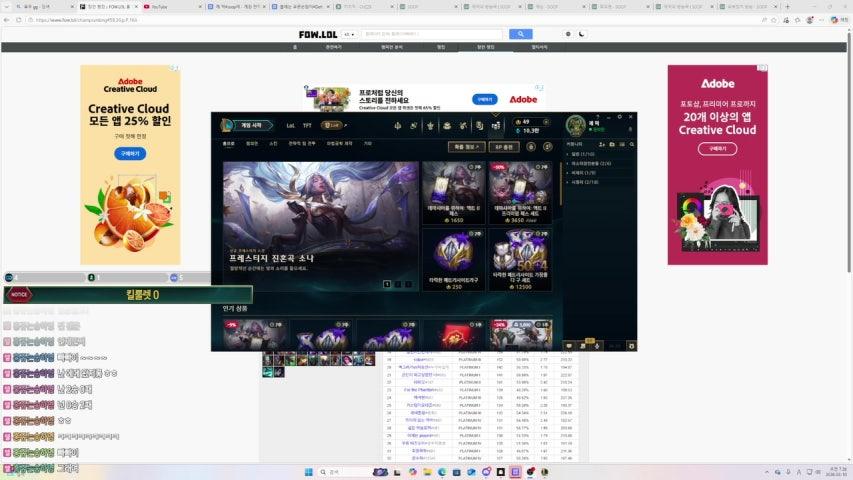The width and height of the screenshot is (853, 480).
Task: Click the list sort icon in the social panel
Action: point(622,144)
